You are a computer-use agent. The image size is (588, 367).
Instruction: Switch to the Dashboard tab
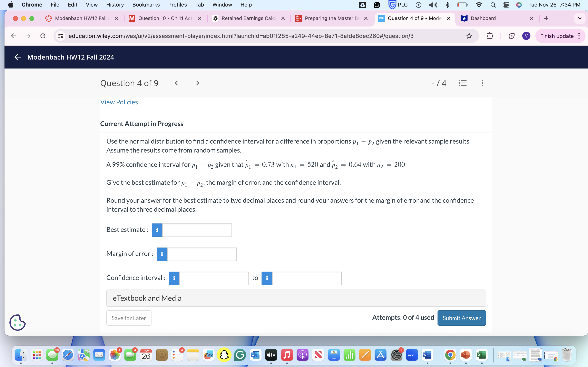coord(484,18)
